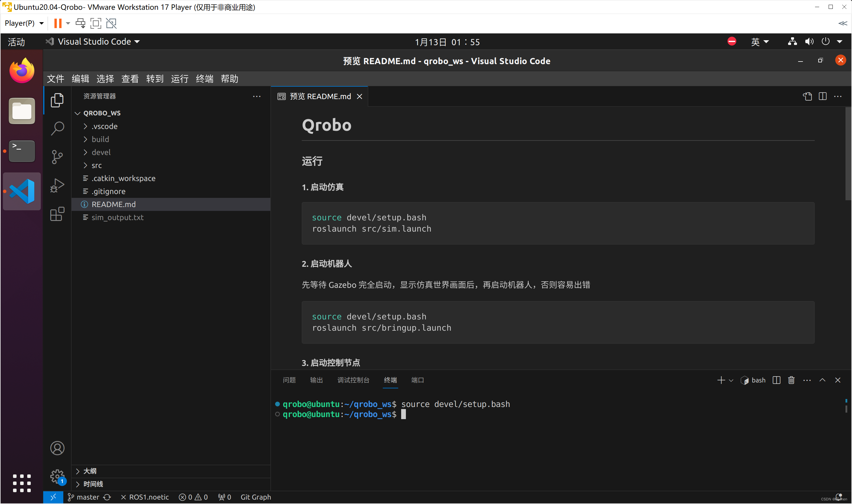Split the editor to the right
Viewport: 852px width, 504px height.
click(822, 96)
